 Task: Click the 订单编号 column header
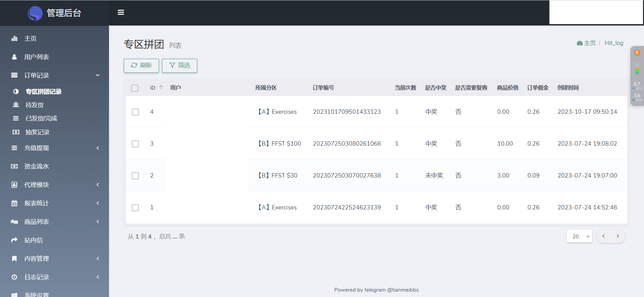(x=323, y=88)
